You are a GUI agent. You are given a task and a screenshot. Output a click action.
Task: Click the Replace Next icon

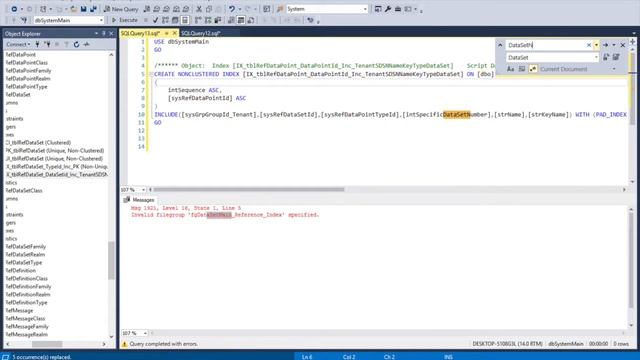coord(607,58)
